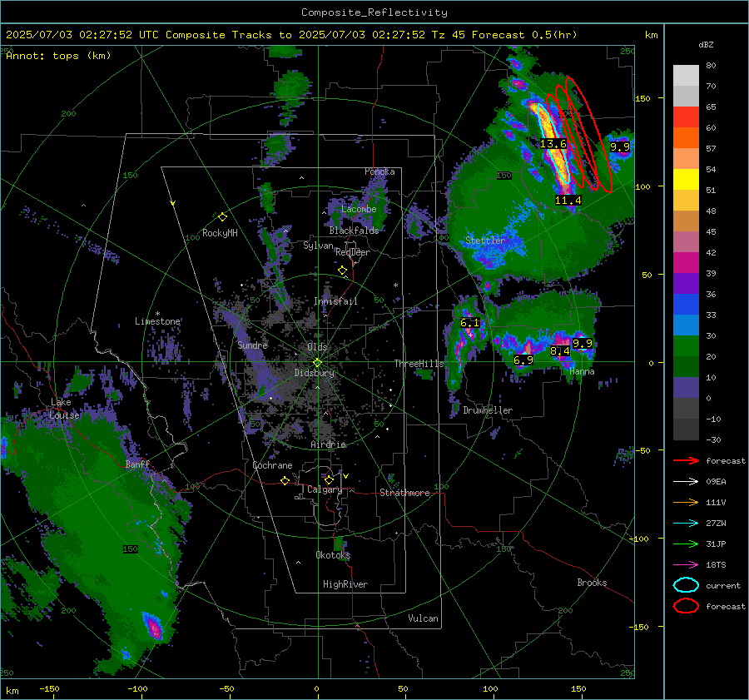This screenshot has width=749, height=700.
Task: Click the white 09EA arrow legend icon
Action: click(x=686, y=482)
